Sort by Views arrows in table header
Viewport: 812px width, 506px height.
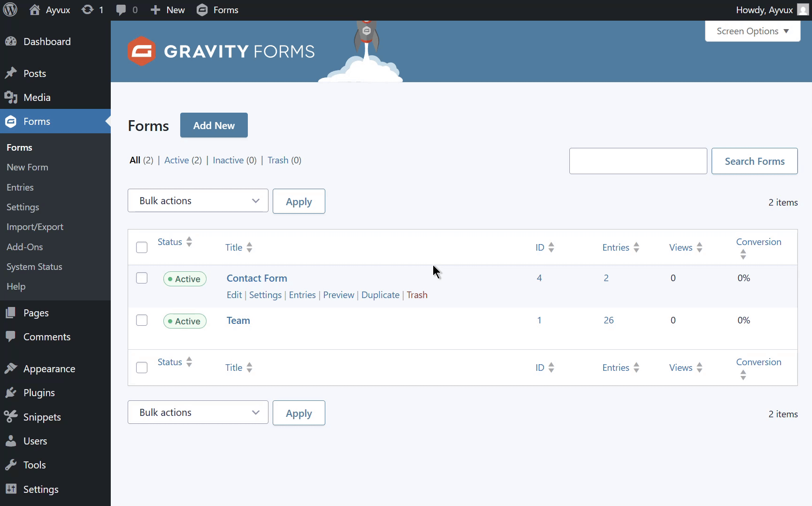coord(699,247)
